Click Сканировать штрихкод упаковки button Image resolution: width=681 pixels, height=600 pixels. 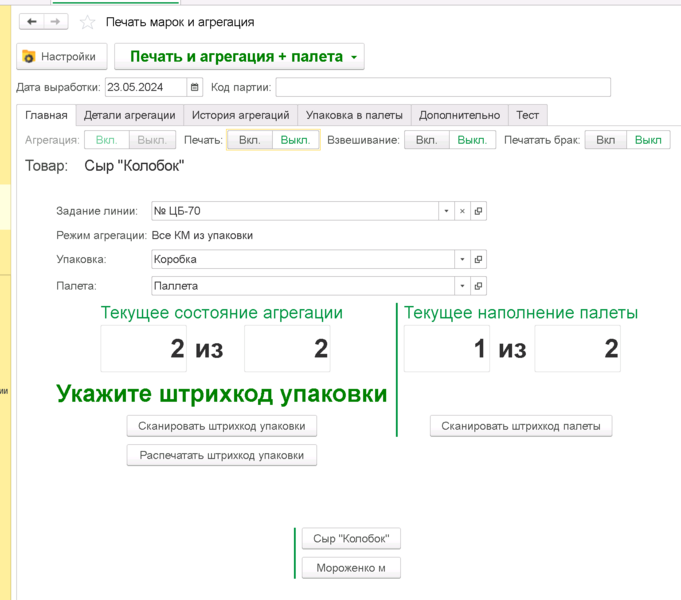tap(222, 426)
